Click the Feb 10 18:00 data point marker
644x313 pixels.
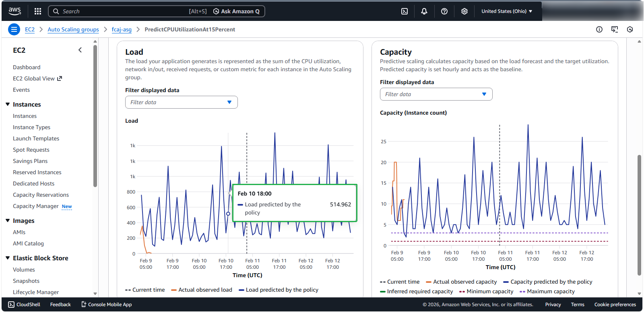pos(228,214)
